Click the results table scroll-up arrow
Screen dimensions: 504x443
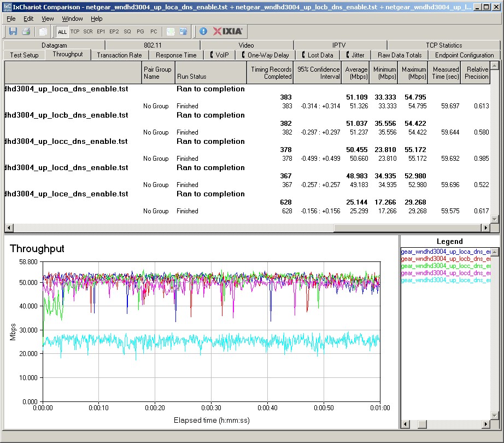pos(495,66)
